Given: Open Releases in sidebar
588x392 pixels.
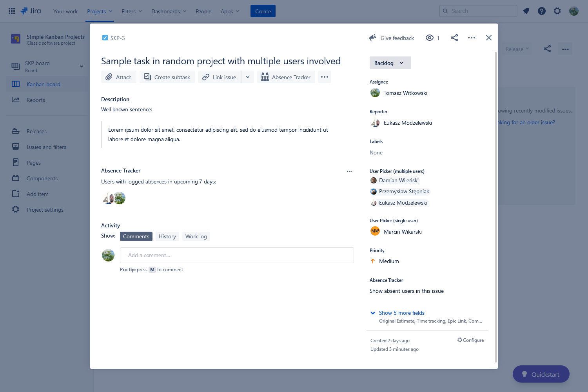Looking at the screenshot, I should 47,131.
